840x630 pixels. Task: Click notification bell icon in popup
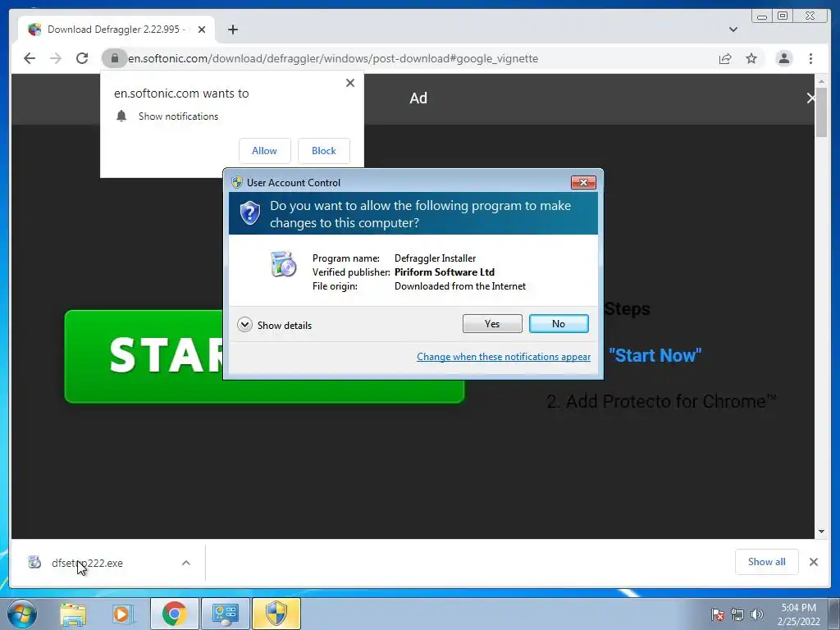121,116
